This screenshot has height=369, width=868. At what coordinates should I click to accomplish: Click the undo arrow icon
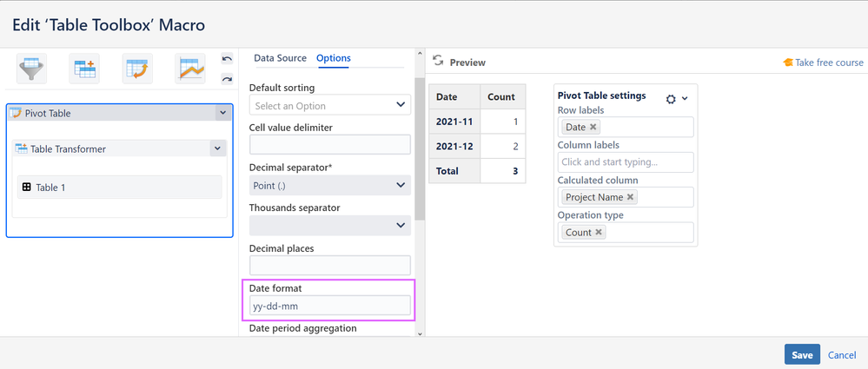227,59
